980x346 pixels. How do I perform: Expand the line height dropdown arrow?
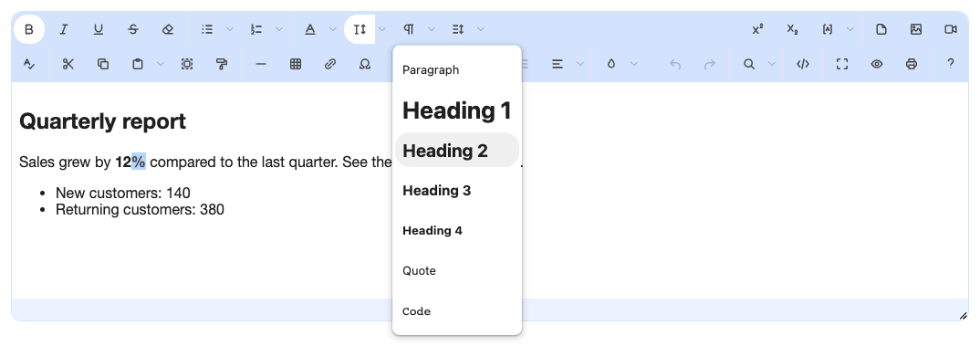click(481, 29)
